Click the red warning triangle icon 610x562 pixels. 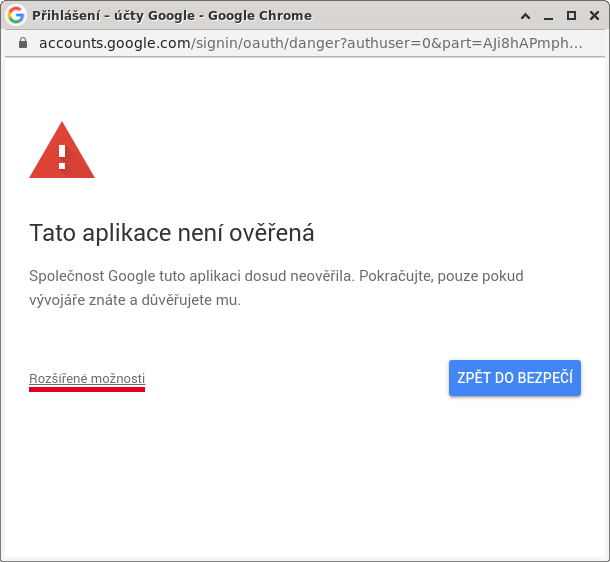coord(62,150)
